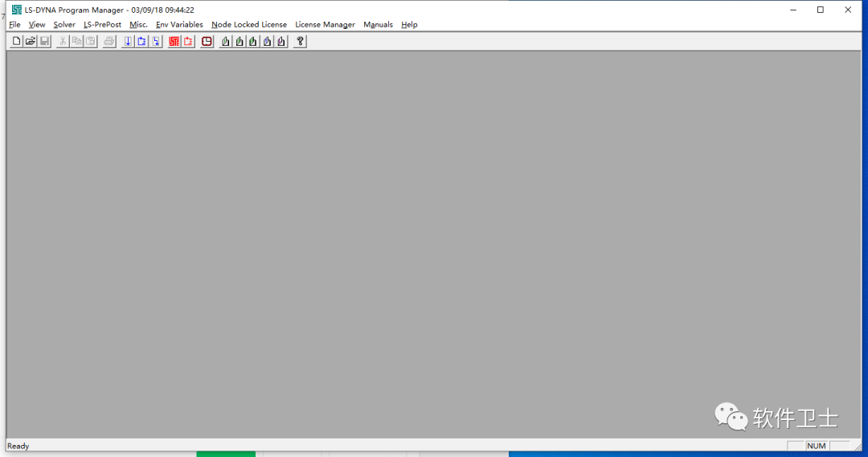
Task: Click the third green manual icon
Action: click(x=253, y=41)
